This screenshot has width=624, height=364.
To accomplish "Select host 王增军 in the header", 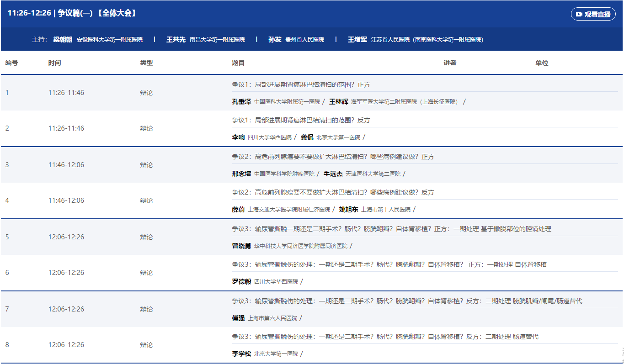I will coord(357,40).
